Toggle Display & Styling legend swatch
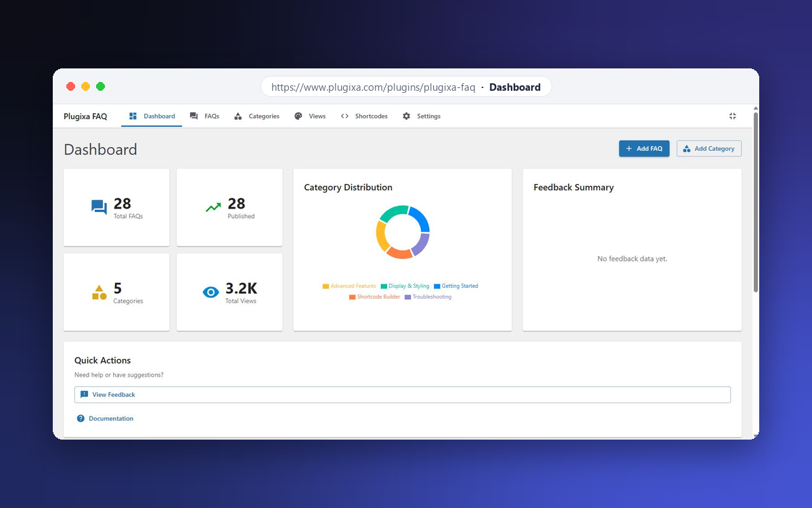The width and height of the screenshot is (812, 508). click(x=384, y=287)
